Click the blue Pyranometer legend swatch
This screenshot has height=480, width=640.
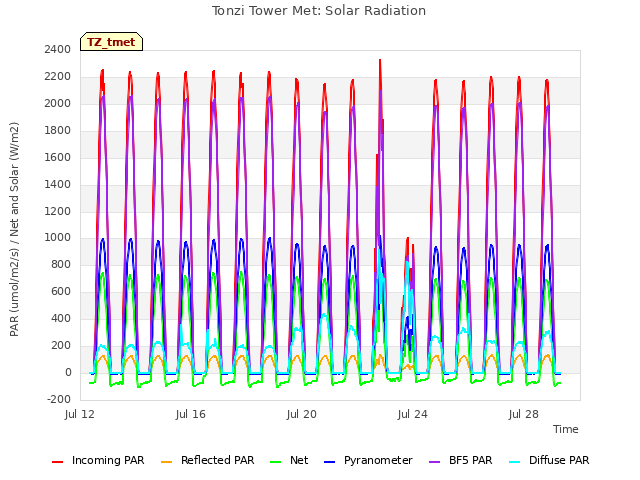[x=329, y=462]
